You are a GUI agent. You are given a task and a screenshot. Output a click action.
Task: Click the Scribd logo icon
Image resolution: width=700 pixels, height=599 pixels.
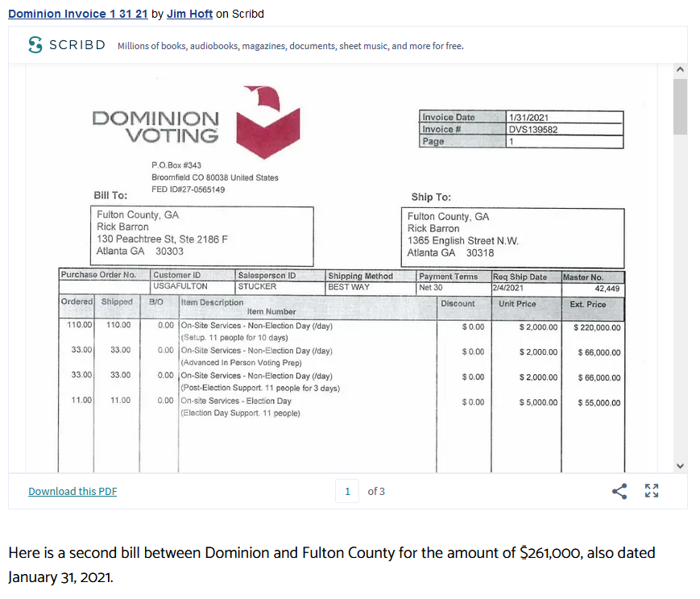[x=35, y=44]
